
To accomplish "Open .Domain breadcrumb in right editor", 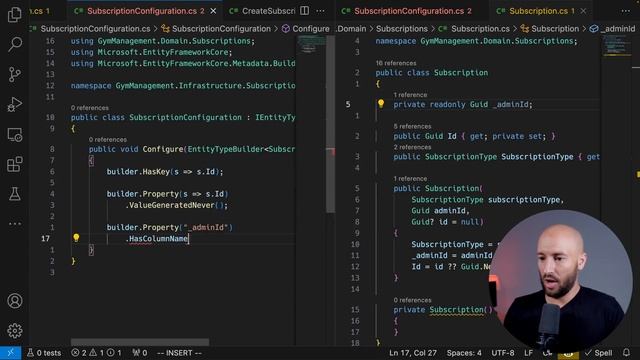I will click(351, 29).
